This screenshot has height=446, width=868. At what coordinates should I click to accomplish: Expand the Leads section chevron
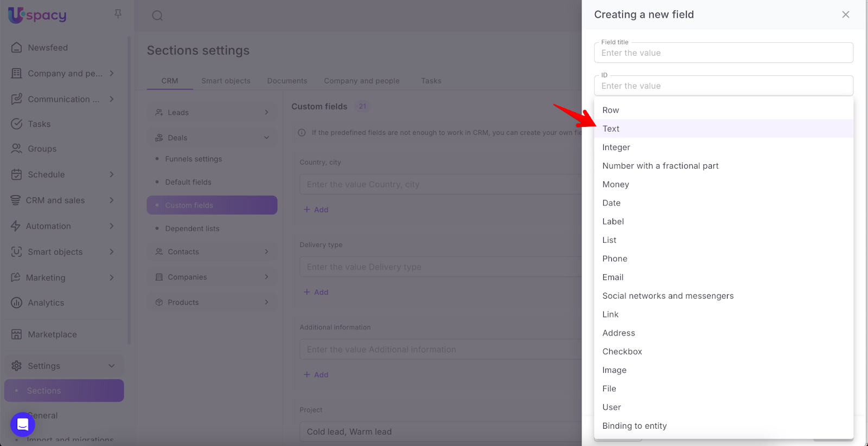click(266, 113)
